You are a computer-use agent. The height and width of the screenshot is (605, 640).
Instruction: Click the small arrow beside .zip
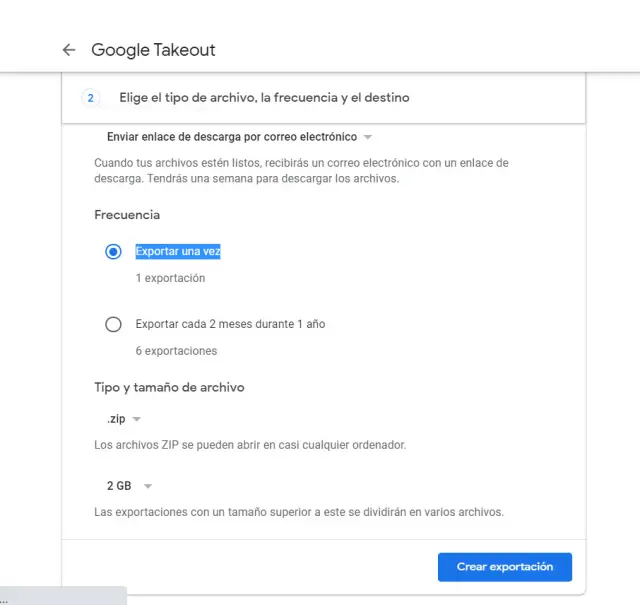coord(137,419)
